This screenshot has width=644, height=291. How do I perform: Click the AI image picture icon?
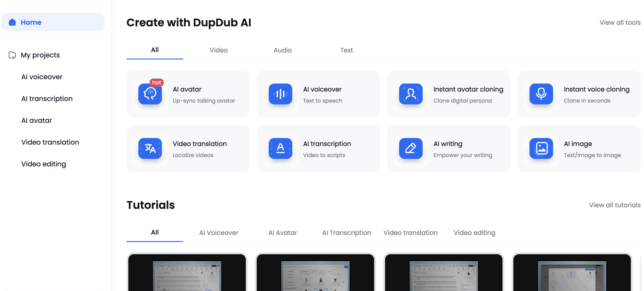541,148
